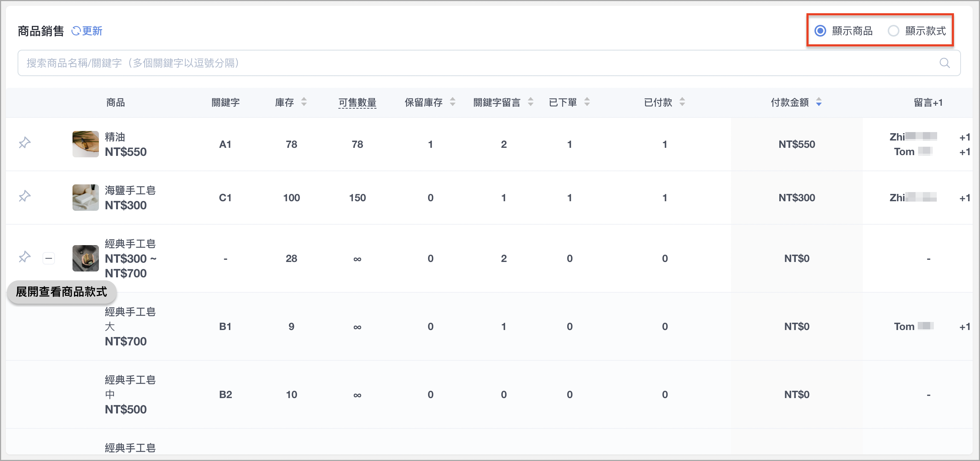Click Zhi commenter in 海鹽手工皂 row
Image resolution: width=980 pixels, height=461 pixels.
pos(913,198)
